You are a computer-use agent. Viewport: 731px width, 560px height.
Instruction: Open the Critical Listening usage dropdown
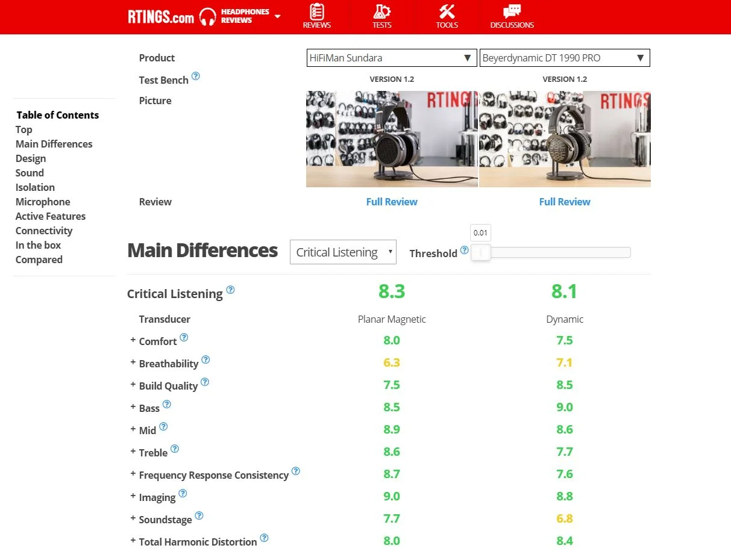click(x=343, y=252)
